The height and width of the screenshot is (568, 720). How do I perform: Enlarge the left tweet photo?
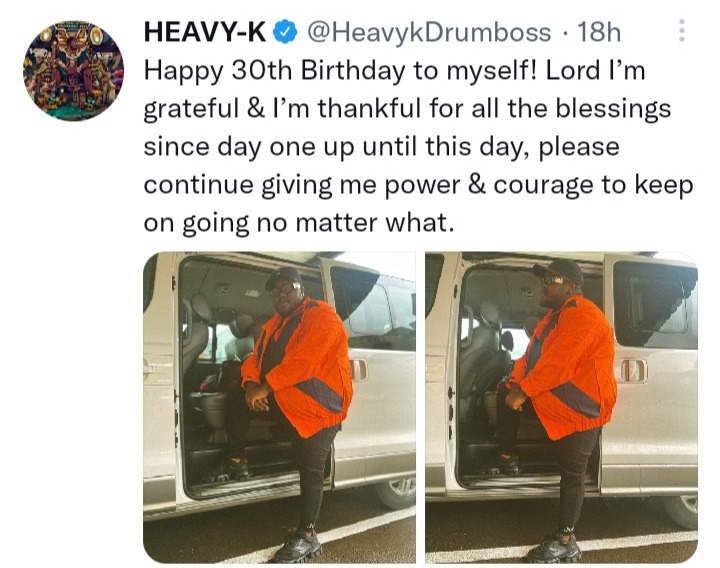click(280, 407)
